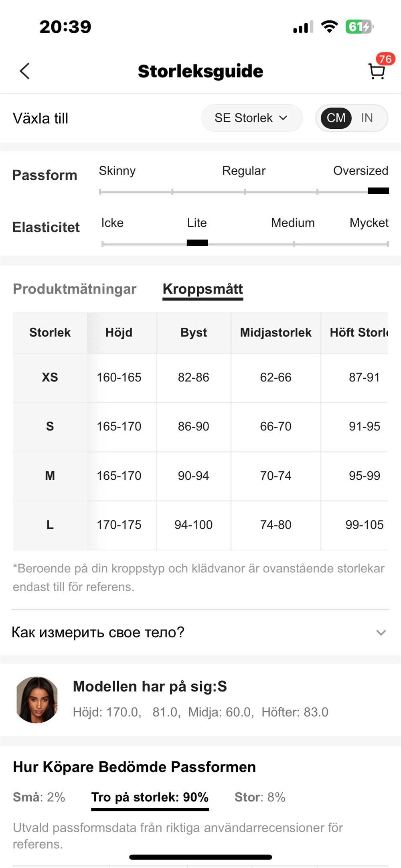Tap the XS size row label
The image size is (401, 868).
coord(50,377)
